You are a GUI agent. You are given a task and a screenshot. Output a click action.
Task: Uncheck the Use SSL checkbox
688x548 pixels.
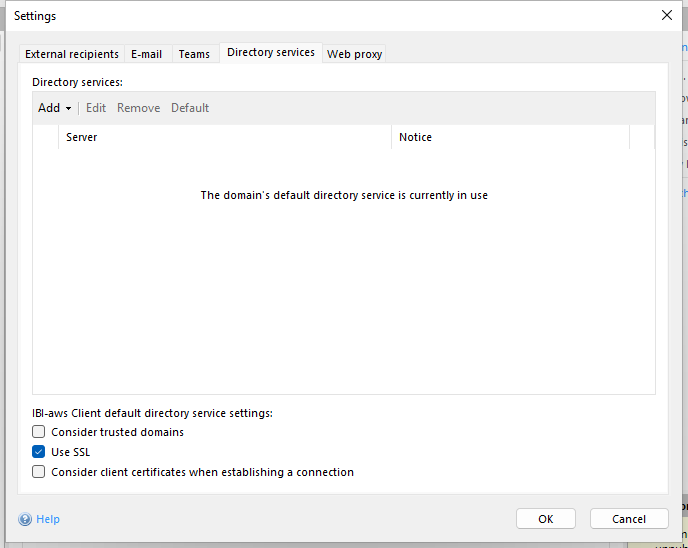39,452
